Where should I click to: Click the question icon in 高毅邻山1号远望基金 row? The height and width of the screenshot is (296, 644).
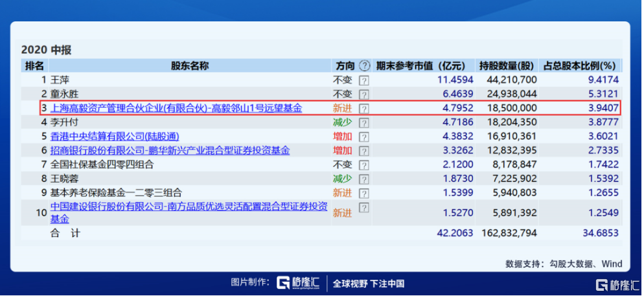click(x=364, y=109)
